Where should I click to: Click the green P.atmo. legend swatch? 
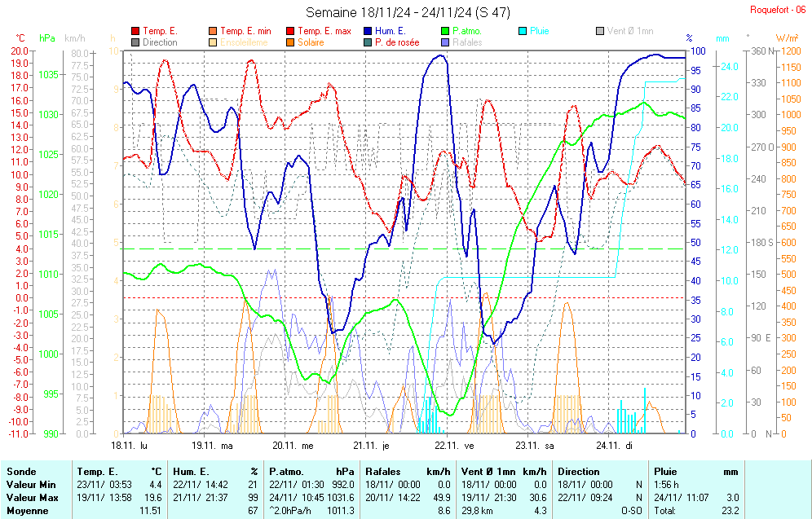pyautogui.click(x=445, y=31)
